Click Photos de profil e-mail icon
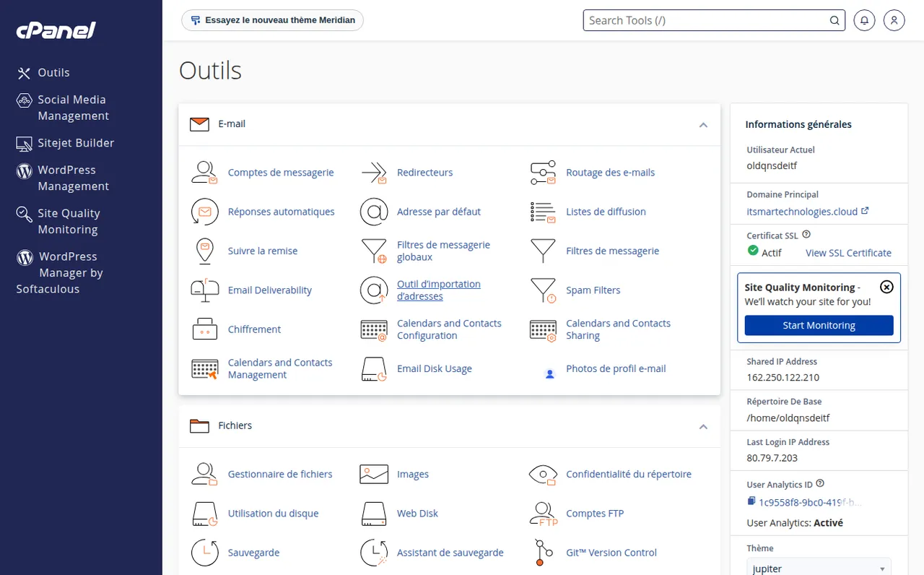924x575 pixels. tap(550, 374)
